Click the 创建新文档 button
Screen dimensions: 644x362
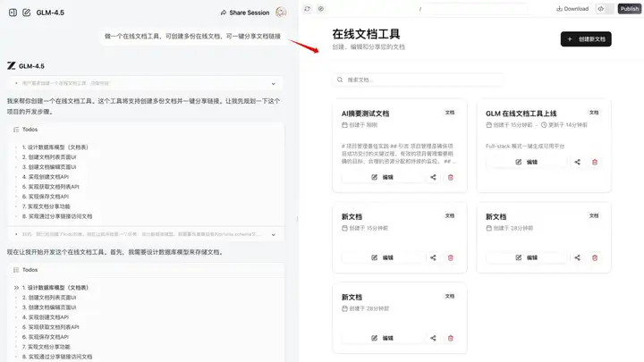(x=586, y=39)
